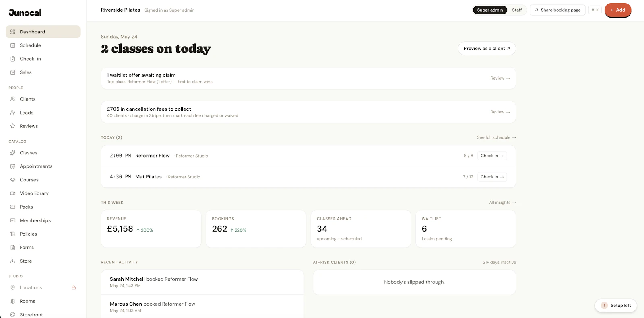Click the 7 / 12 capacity for Mat Pilates
The width and height of the screenshot is (644, 318).
pos(468,177)
